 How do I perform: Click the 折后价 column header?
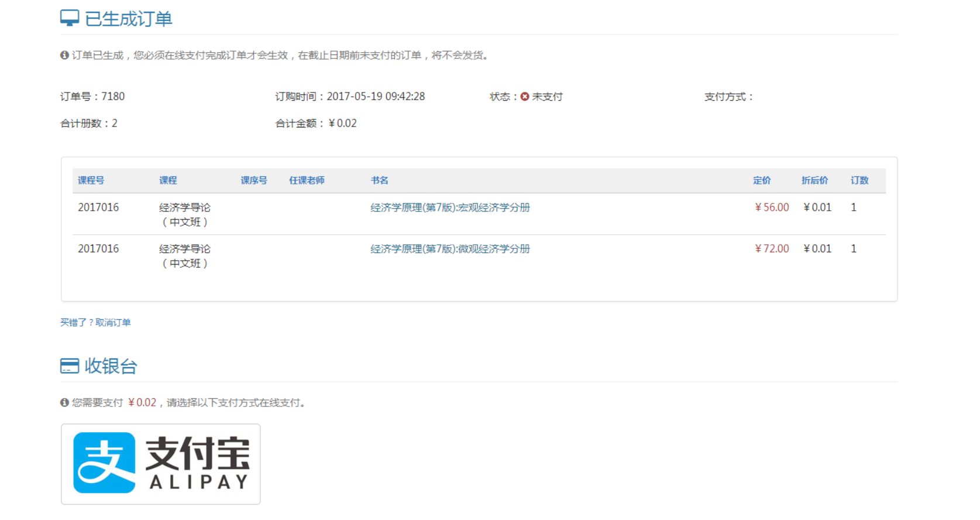(x=814, y=180)
